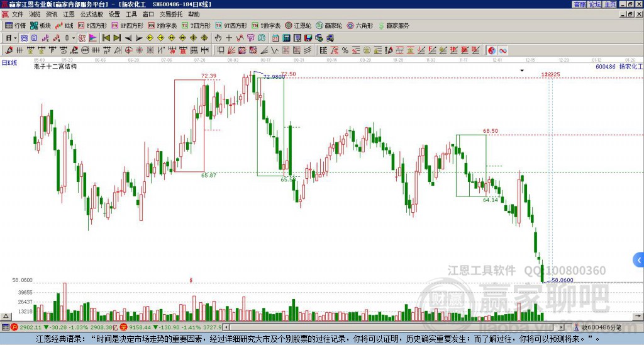Click the horizontal scrollbar track
This screenshot has height=345, width=644.
[x=394, y=327]
